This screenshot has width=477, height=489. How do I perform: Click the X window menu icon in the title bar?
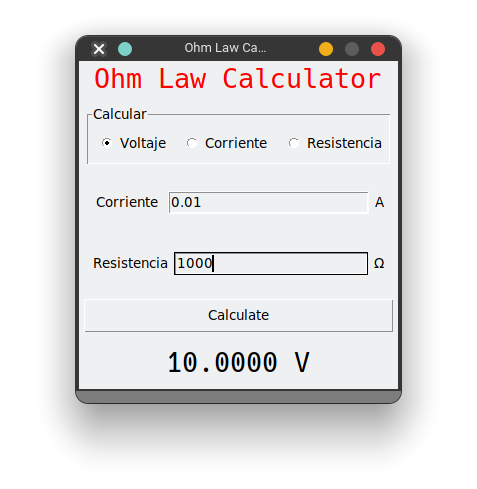(99, 49)
